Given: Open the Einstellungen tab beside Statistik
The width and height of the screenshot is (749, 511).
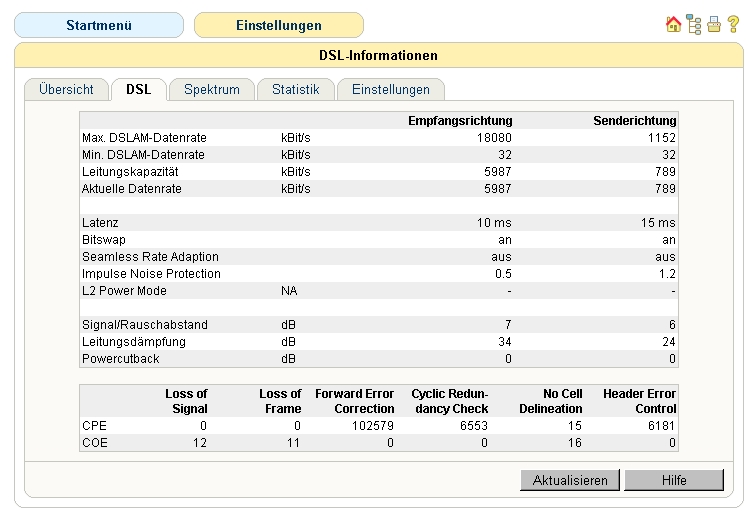Looking at the screenshot, I should (x=390, y=90).
